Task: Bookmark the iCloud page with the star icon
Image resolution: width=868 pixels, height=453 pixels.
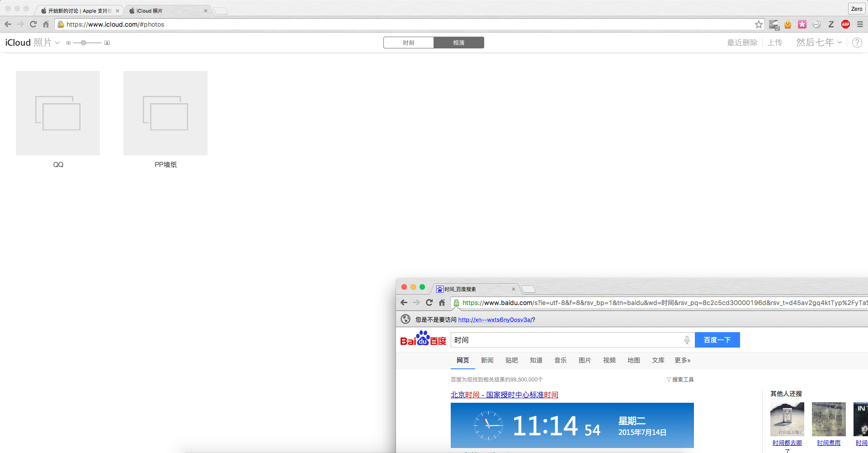Action: (759, 24)
